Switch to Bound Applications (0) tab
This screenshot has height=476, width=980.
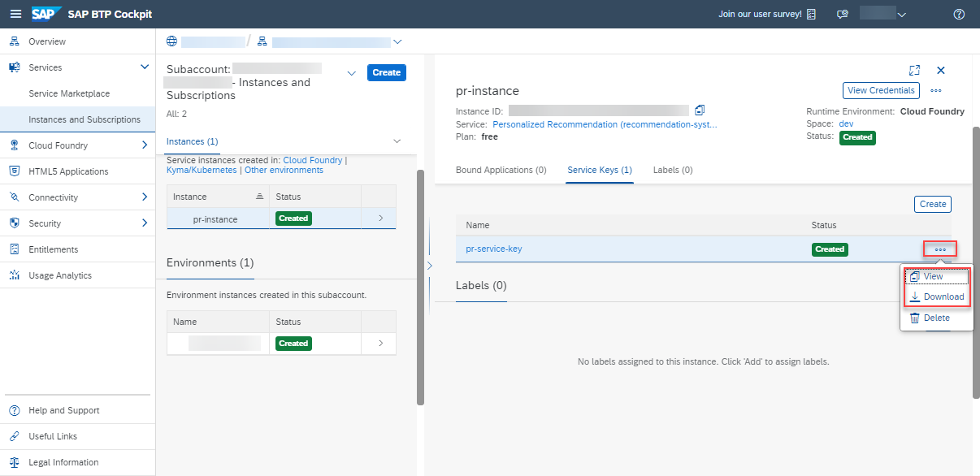click(501, 170)
